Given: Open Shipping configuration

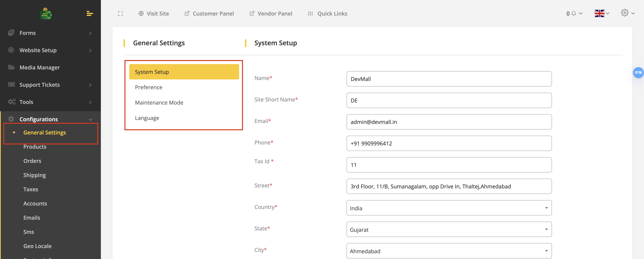Looking at the screenshot, I should tap(35, 175).
